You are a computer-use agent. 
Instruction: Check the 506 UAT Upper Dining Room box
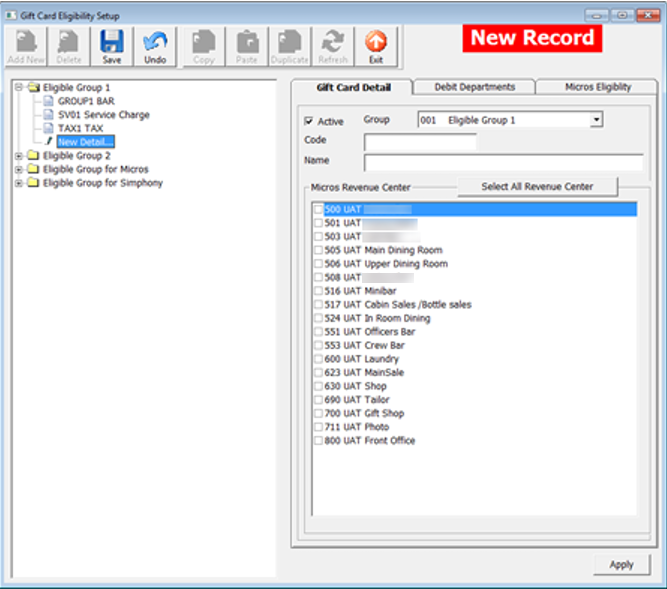point(318,264)
